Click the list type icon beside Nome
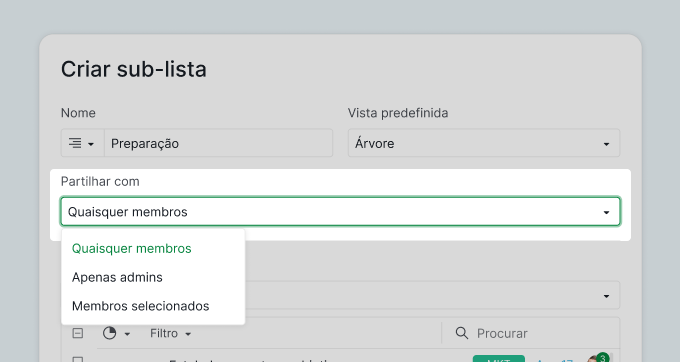 pos(75,143)
